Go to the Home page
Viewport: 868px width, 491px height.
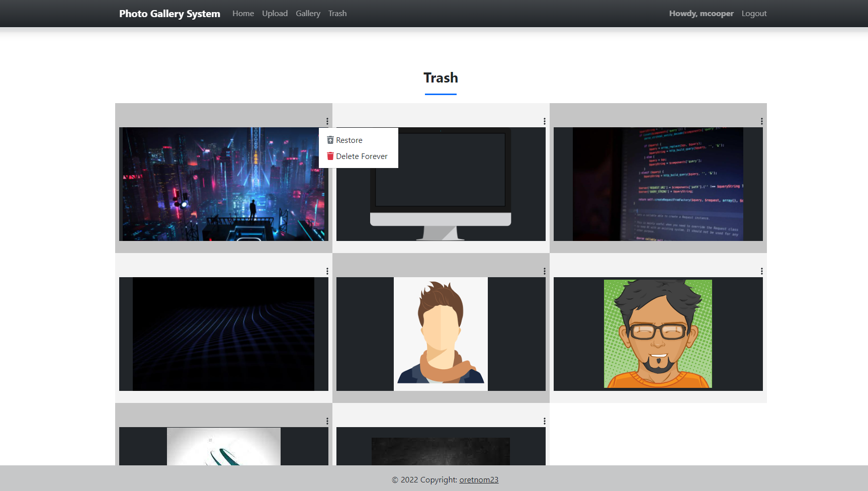click(243, 14)
